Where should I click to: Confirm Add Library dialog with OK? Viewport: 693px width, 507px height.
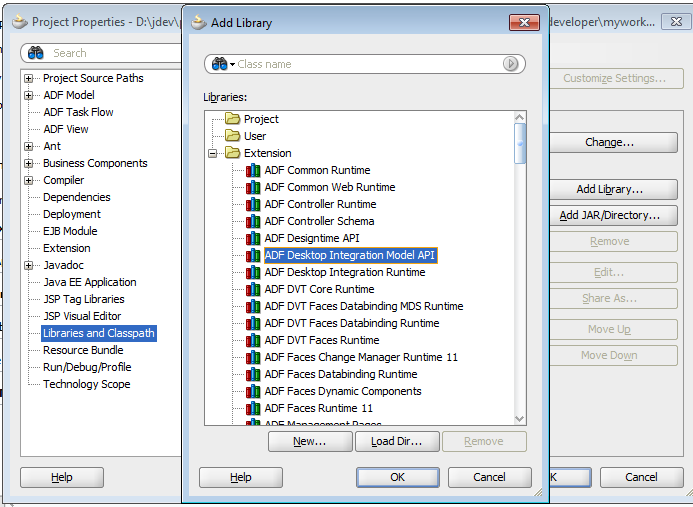398,477
